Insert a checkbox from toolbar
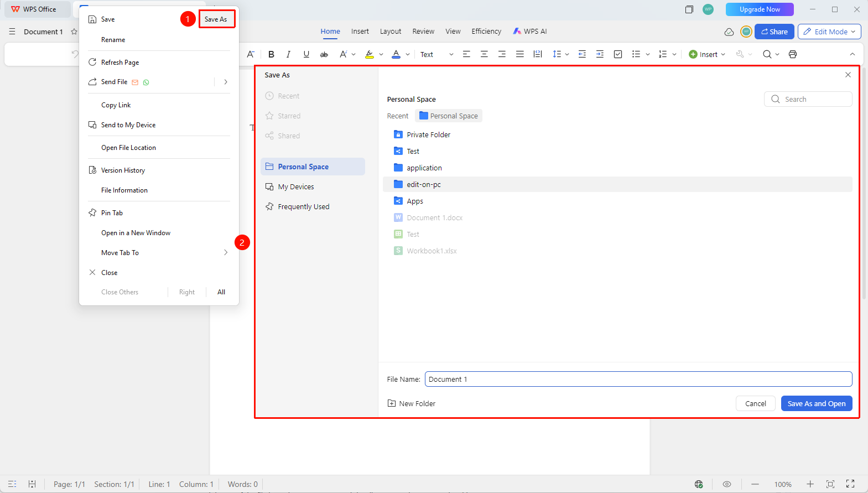This screenshot has width=868, height=493. [618, 54]
